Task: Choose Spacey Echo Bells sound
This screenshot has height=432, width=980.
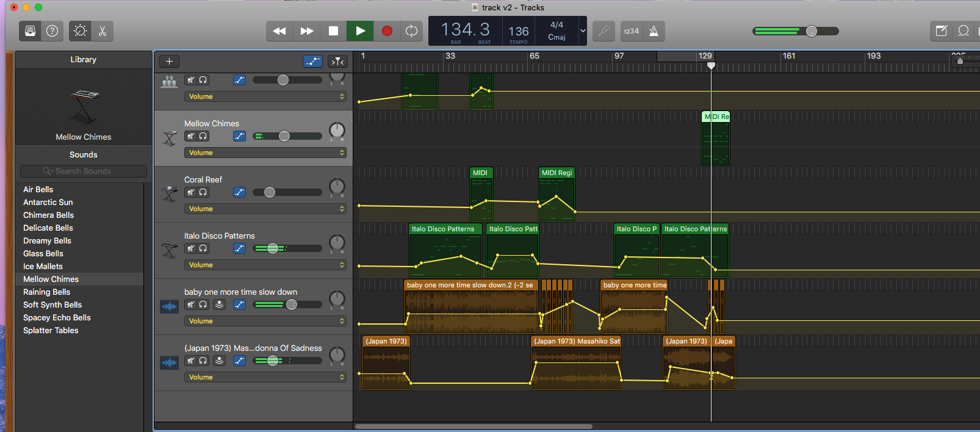Action: click(x=57, y=317)
